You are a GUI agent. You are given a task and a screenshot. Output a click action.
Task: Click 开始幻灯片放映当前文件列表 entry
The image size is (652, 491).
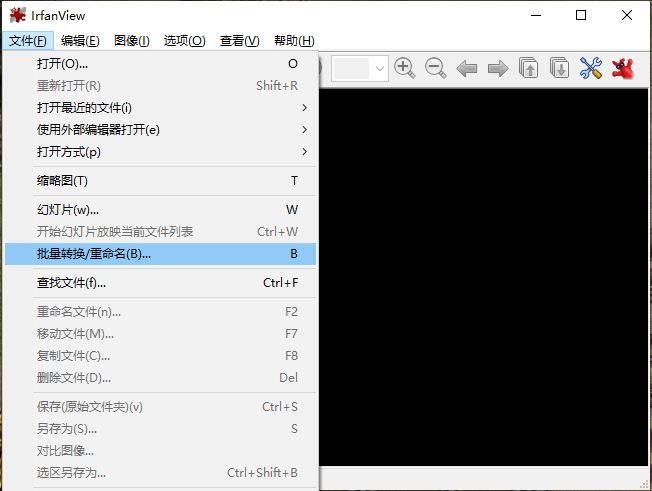pos(161,232)
